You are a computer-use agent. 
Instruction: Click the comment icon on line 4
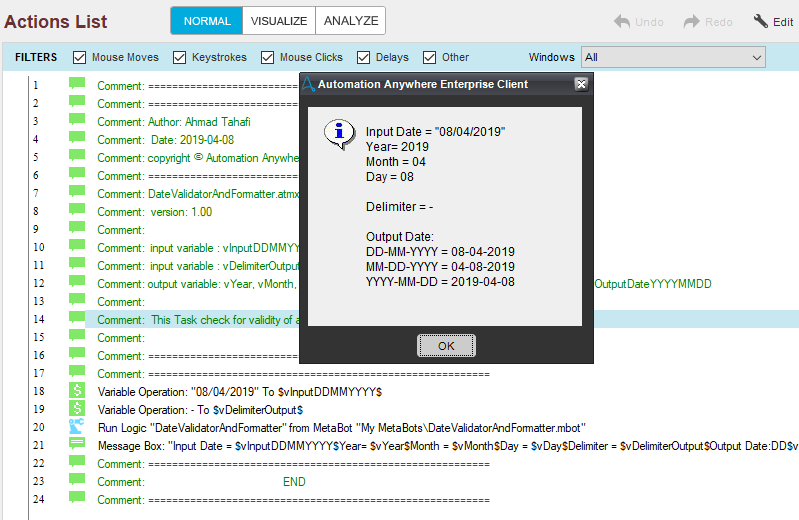77,138
